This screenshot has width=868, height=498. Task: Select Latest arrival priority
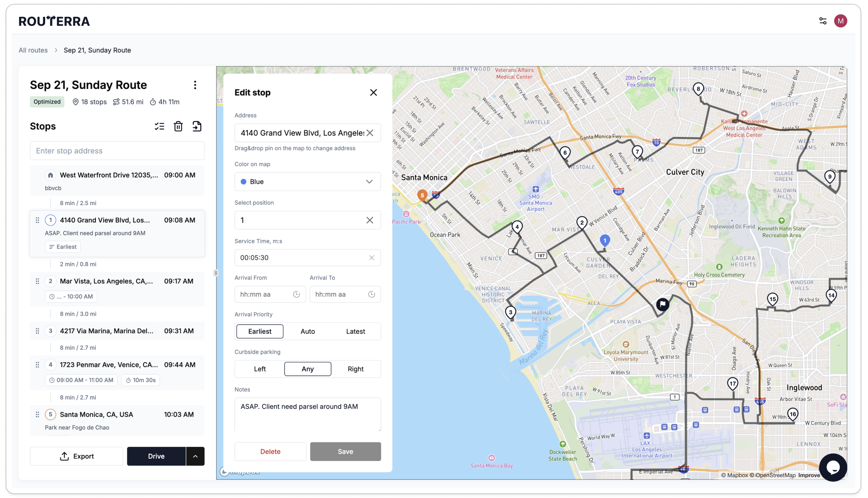click(x=355, y=332)
